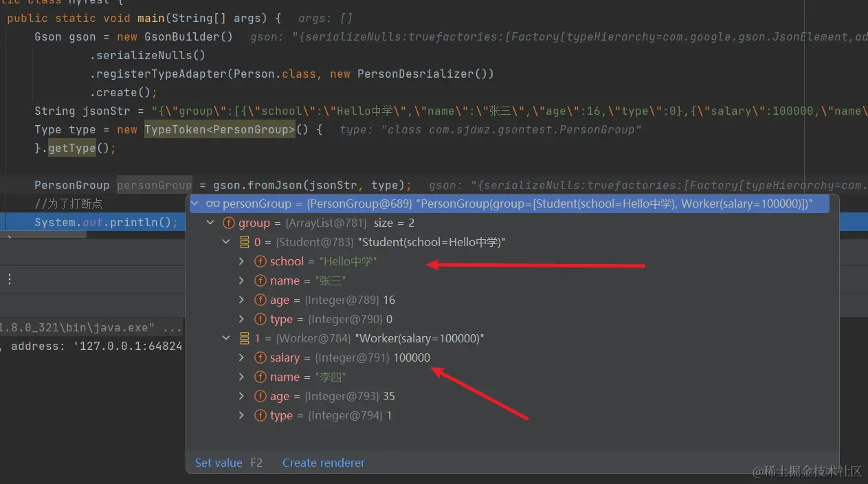Open the vertical three-dot options menu
Screen dimensions: 868x484
click(x=10, y=279)
